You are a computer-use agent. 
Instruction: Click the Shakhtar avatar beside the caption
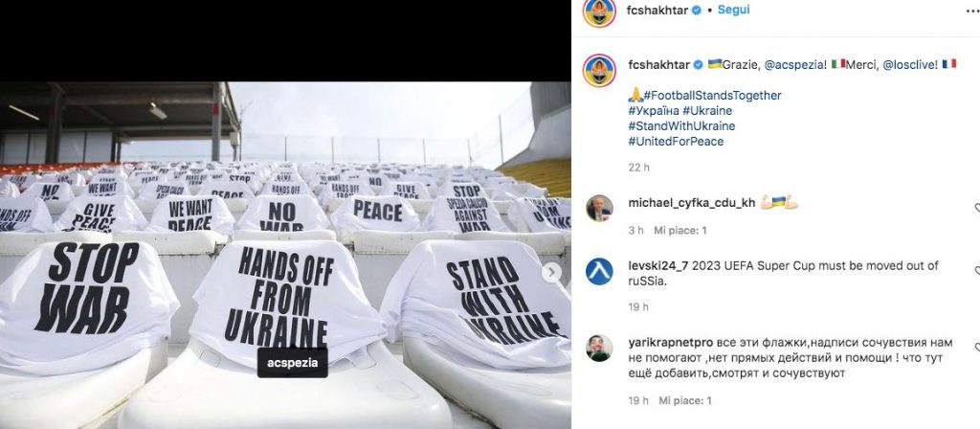(x=599, y=70)
